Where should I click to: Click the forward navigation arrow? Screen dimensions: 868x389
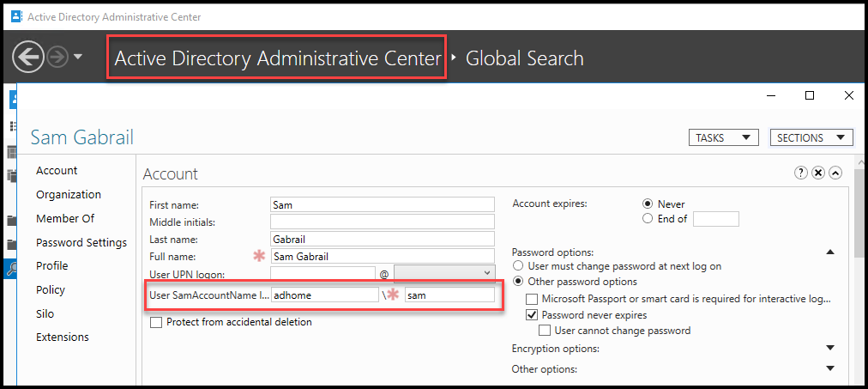click(x=57, y=58)
